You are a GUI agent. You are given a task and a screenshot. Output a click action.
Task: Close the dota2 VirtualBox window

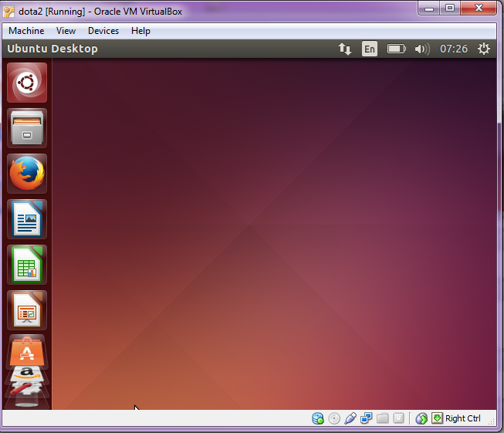(x=479, y=8)
